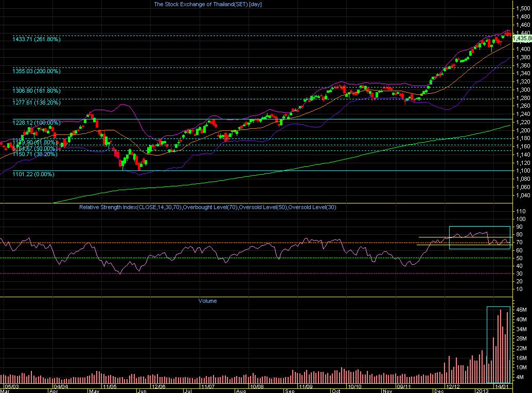532x393 pixels.
Task: Click the 1306.80 (161.80%) Fibonacci label
Action: click(x=37, y=91)
